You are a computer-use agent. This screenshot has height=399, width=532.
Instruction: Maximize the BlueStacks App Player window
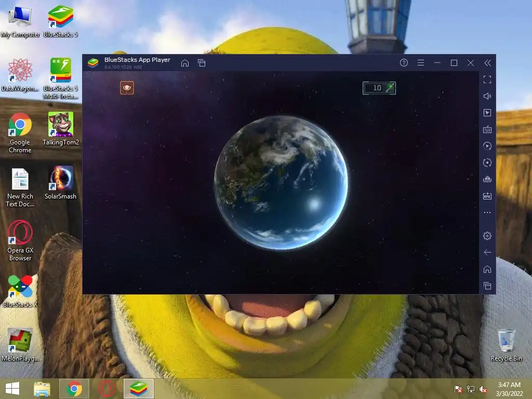[x=454, y=63]
